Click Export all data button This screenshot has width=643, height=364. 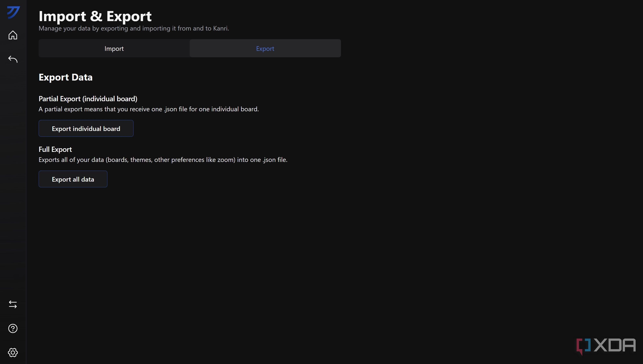(x=73, y=179)
